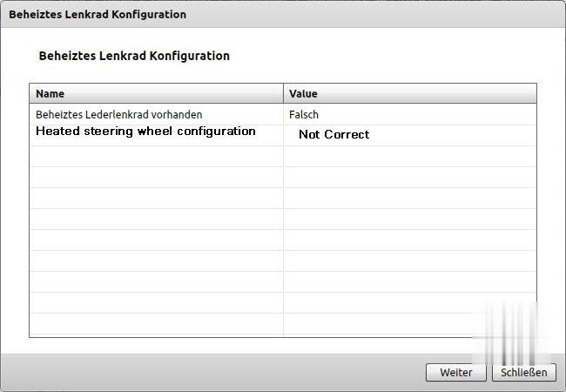Select the second empty Name cell below Heated steering

[156, 177]
